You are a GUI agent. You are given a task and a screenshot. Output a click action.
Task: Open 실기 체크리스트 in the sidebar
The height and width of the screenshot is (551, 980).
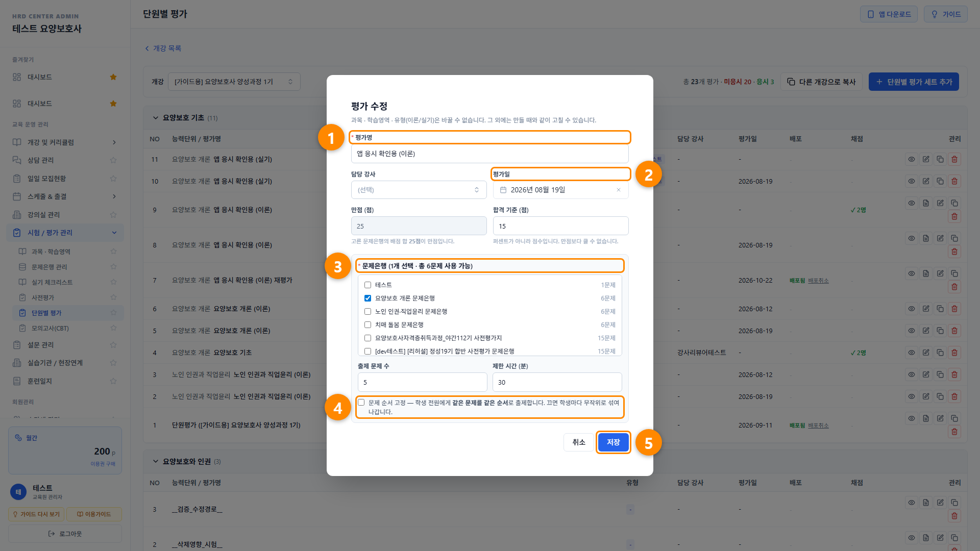(52, 282)
